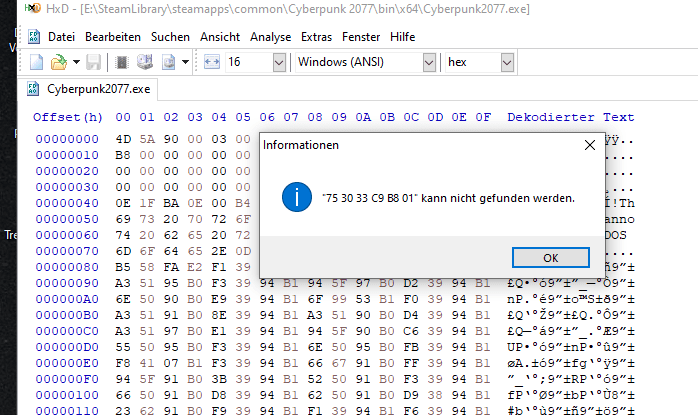698x415 pixels.
Task: Click byte 3B in row 000000F0
Action: 219,379
